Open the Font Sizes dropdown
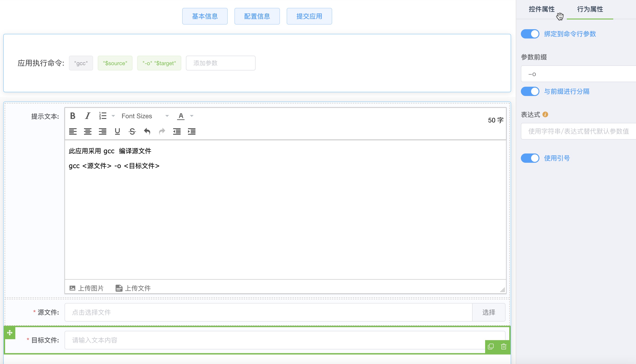The image size is (636, 364). coord(145,116)
